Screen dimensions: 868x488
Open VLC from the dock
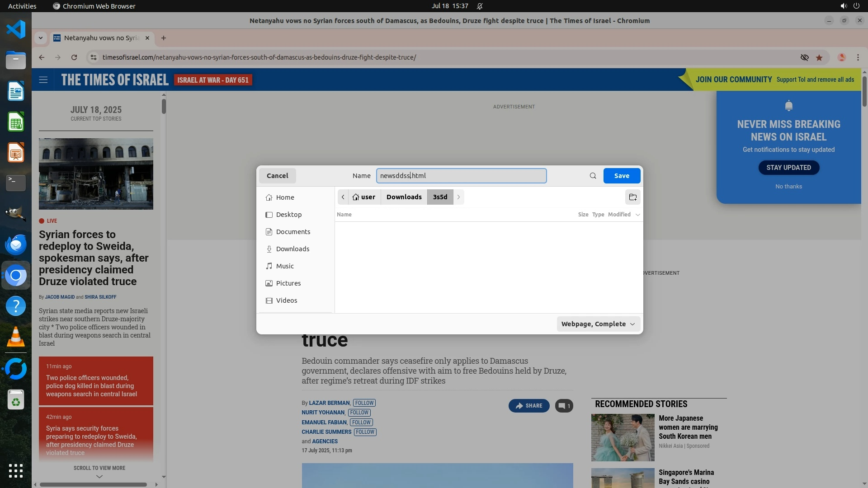tap(16, 337)
